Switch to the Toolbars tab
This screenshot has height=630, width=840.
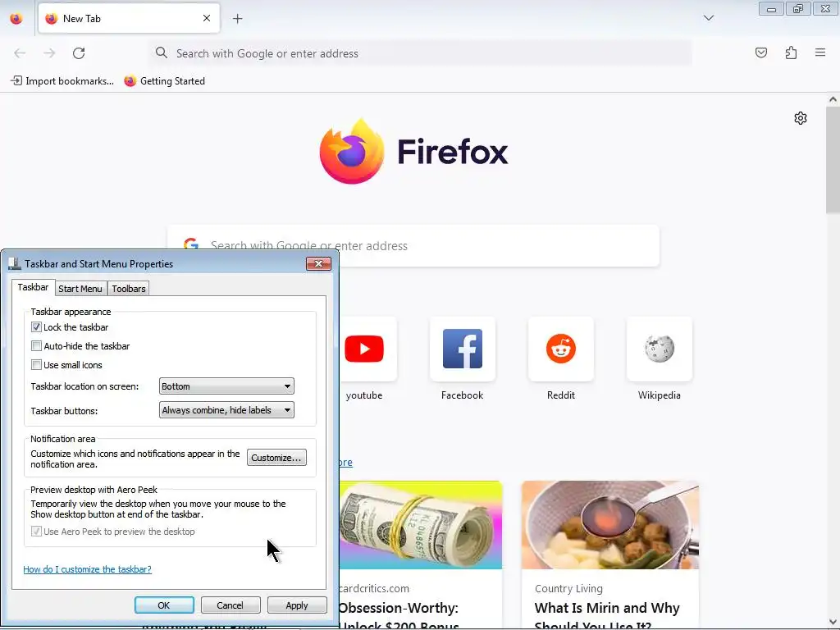129,289
